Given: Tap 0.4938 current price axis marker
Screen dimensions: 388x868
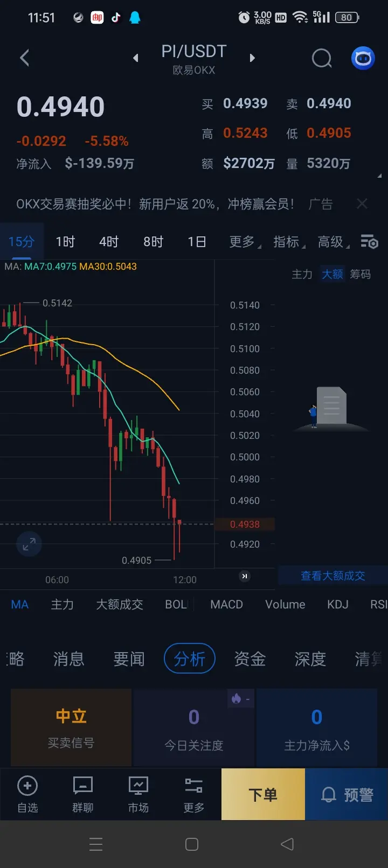Looking at the screenshot, I should [x=245, y=524].
